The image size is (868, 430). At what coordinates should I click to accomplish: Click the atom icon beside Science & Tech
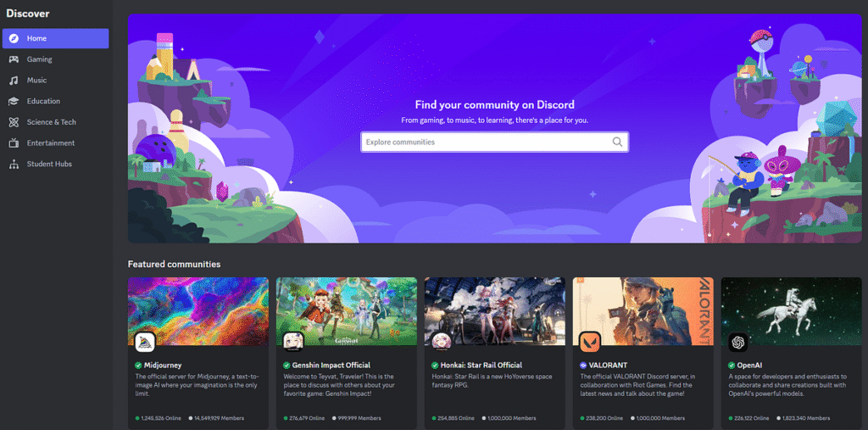coord(14,122)
